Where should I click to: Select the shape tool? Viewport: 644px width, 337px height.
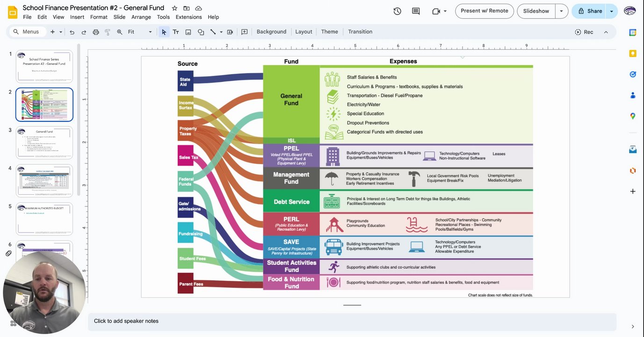click(x=201, y=32)
